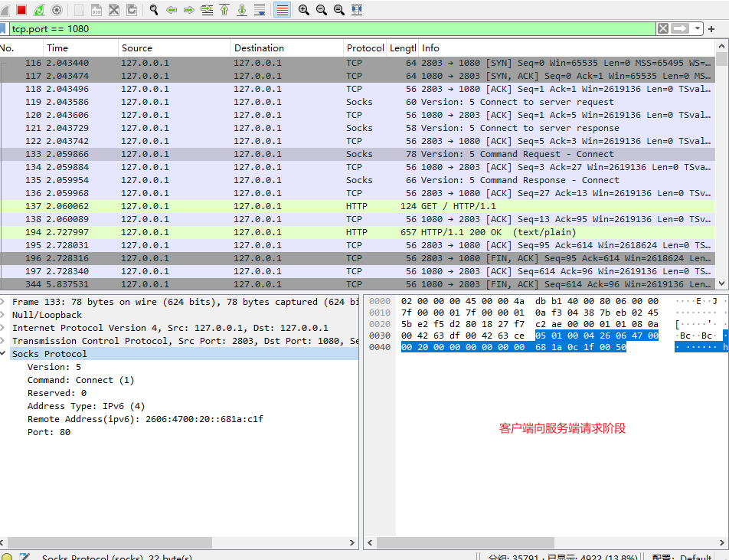
Task: Zoom in on packet text
Action: click(303, 10)
